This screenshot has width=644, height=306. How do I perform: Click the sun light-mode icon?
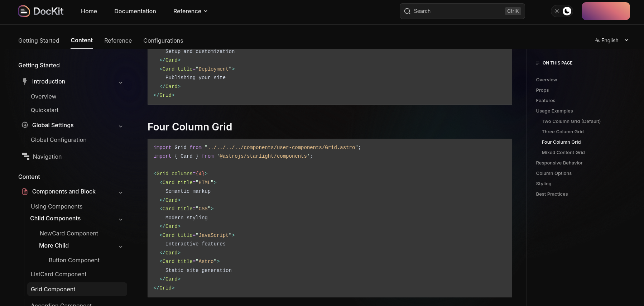pyautogui.click(x=557, y=11)
